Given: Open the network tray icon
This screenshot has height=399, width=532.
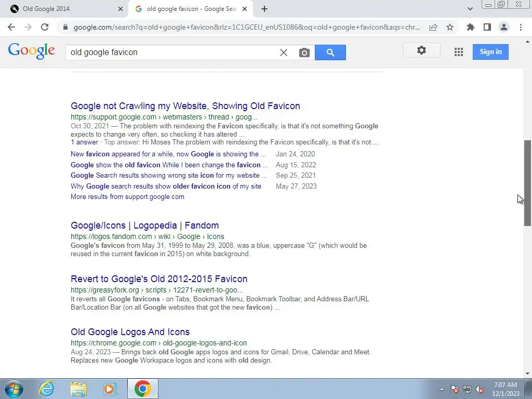Looking at the screenshot, I should [467, 389].
